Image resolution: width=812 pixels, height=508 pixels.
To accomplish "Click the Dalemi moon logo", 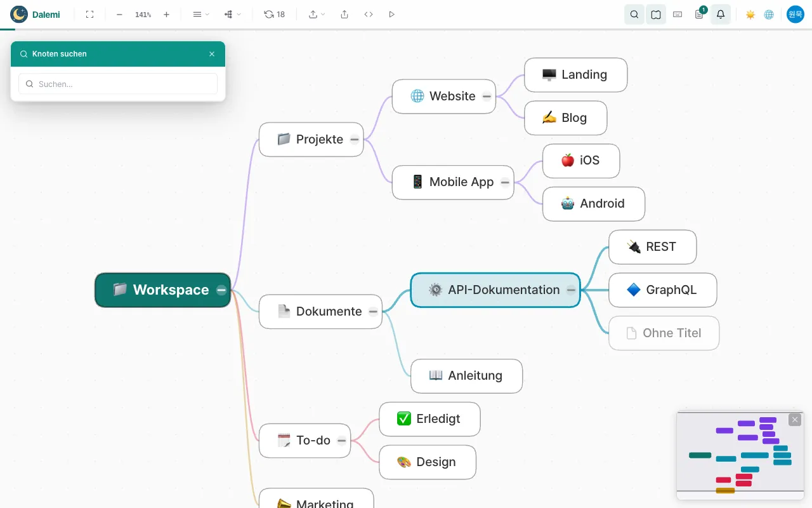I will (19, 14).
